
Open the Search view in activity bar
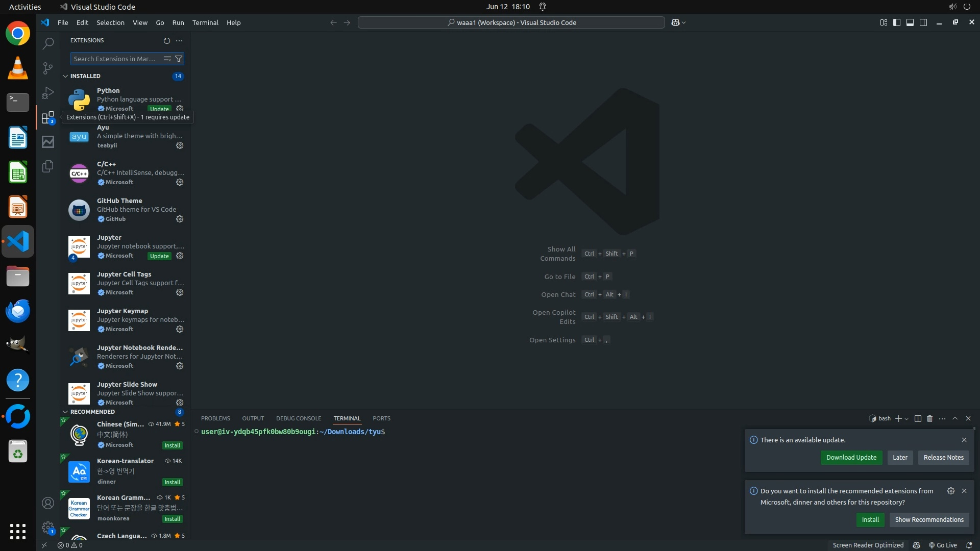[48, 44]
